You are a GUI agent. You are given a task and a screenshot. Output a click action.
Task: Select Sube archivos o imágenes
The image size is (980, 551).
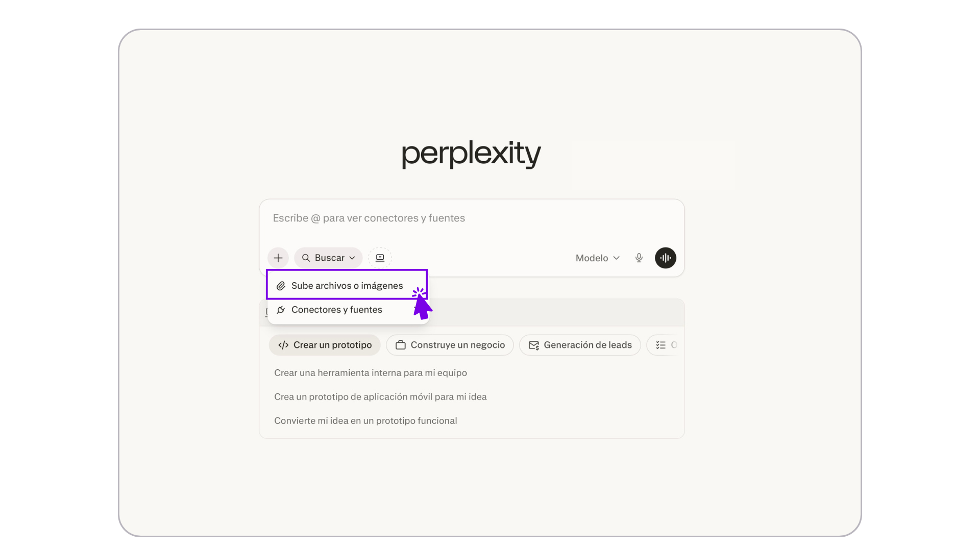(x=347, y=285)
